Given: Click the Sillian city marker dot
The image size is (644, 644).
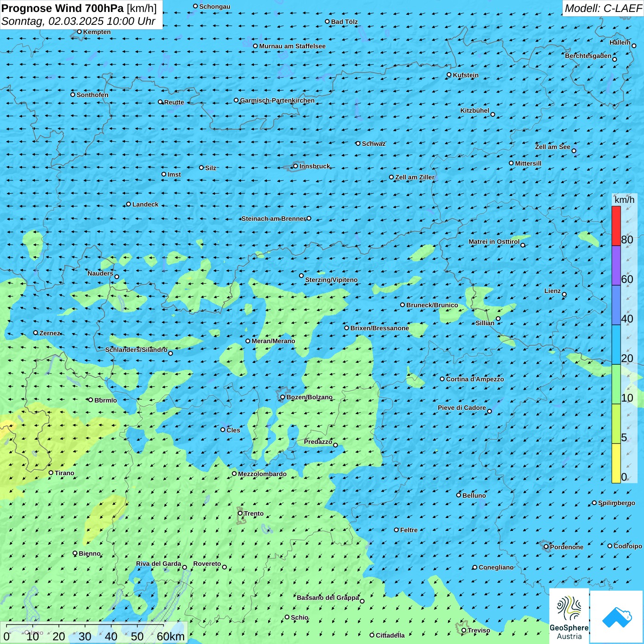Looking at the screenshot, I should pos(498,318).
